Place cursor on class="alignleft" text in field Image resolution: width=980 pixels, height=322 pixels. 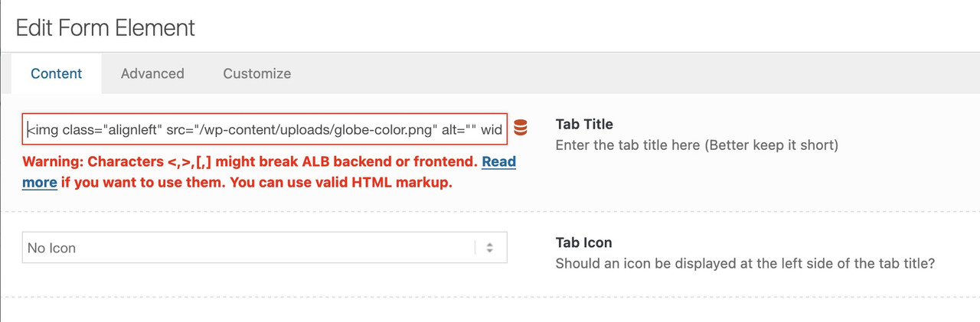tap(112, 129)
